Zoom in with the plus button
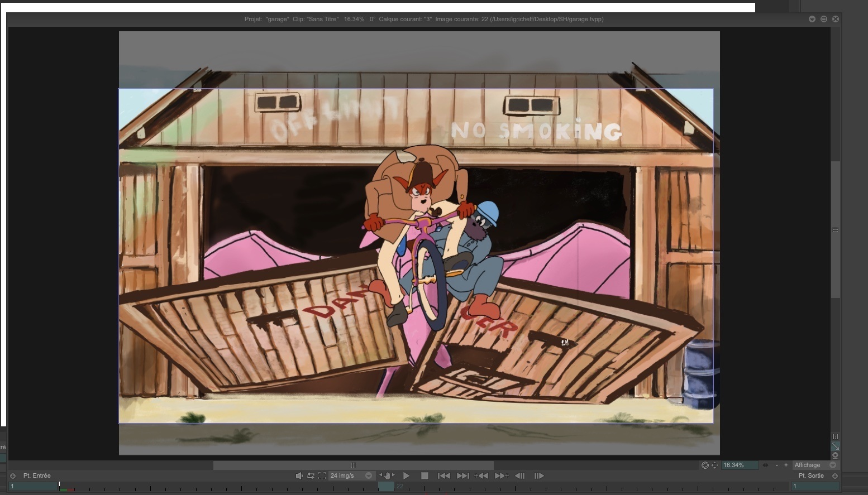Viewport: 868px width, 495px height. point(786,465)
